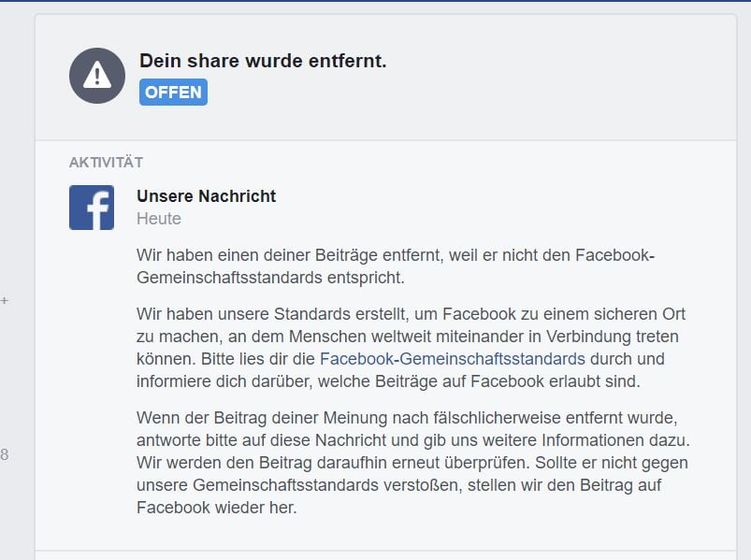The image size is (751, 560).
Task: Click the text 'Facebook wieder her.'
Action: [217, 508]
